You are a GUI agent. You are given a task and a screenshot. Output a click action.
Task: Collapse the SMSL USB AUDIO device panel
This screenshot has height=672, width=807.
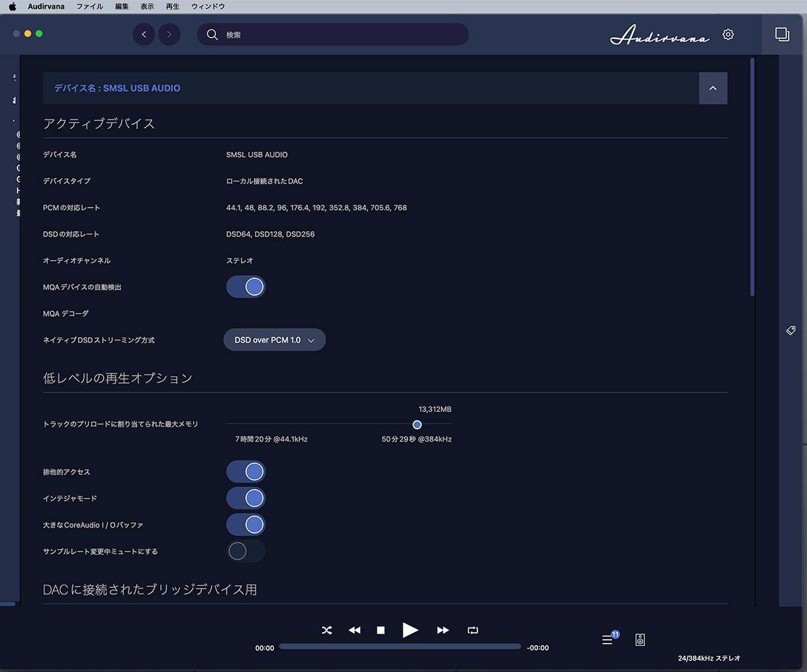coord(713,88)
